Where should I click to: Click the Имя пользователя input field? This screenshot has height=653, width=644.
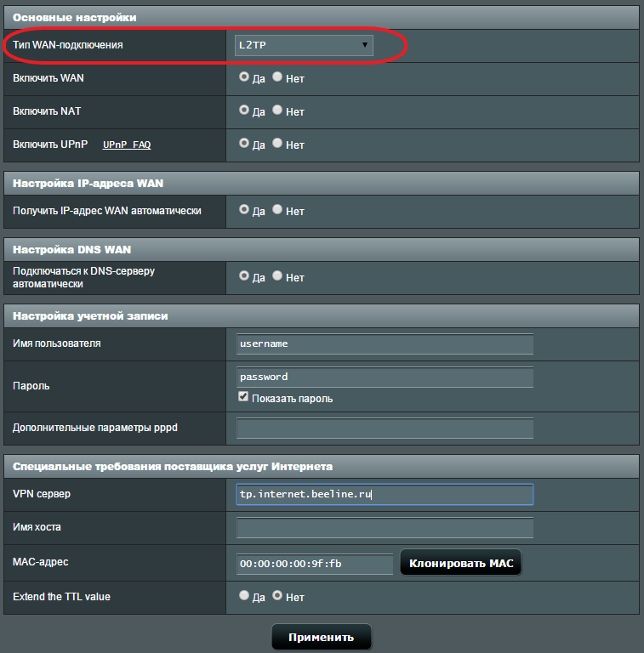(x=385, y=344)
